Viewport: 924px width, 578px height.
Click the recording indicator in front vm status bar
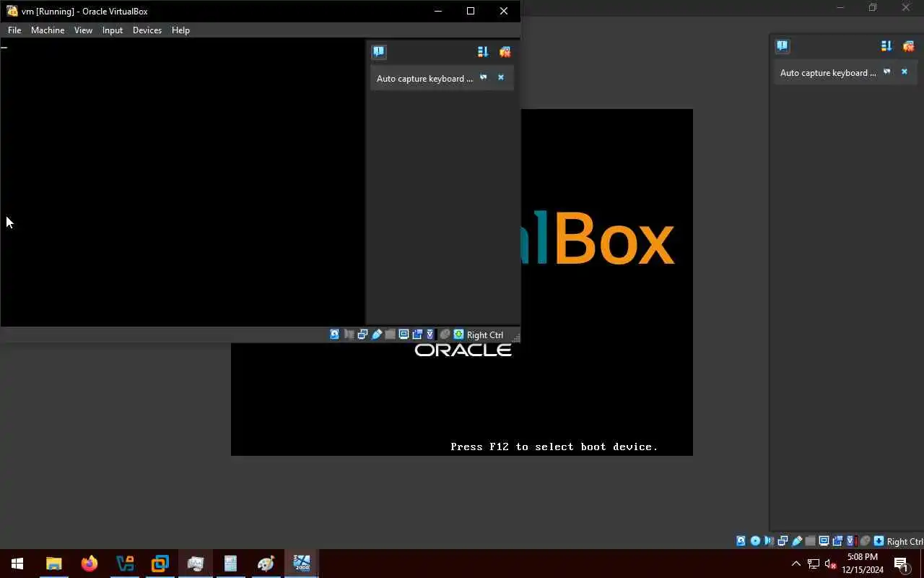(417, 335)
